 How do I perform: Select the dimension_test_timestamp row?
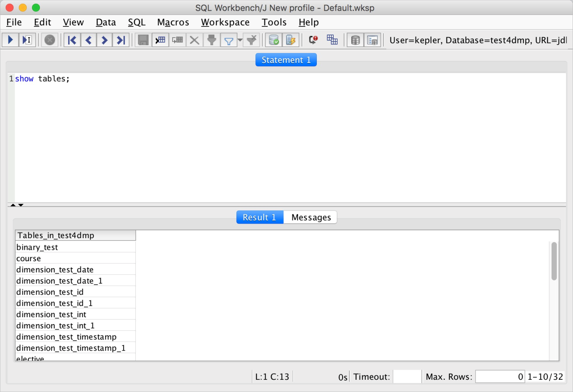coord(76,336)
